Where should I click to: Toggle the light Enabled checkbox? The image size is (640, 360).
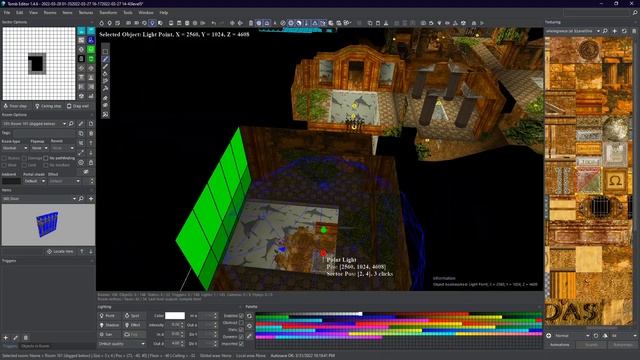pyautogui.click(x=241, y=316)
